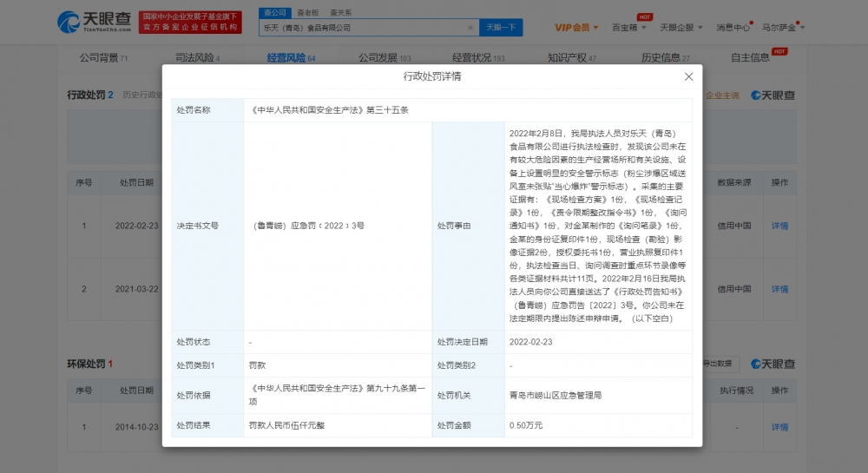Select the 查老板 search tab

point(307,12)
